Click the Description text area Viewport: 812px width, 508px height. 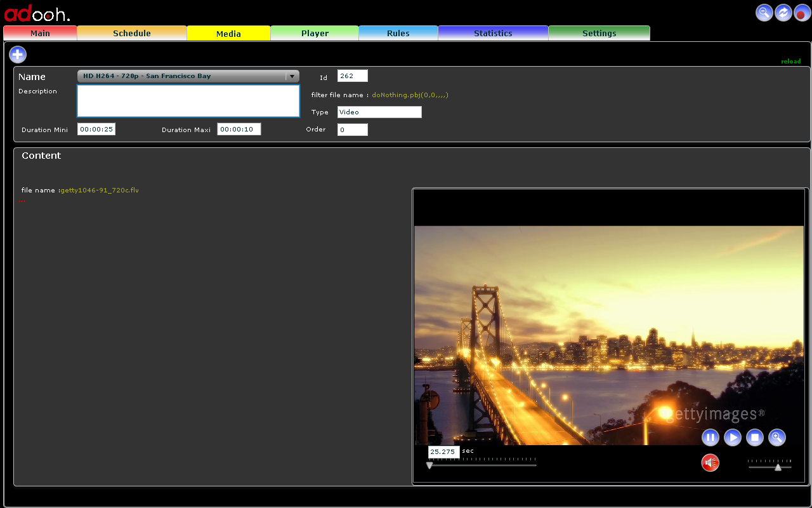coord(188,101)
